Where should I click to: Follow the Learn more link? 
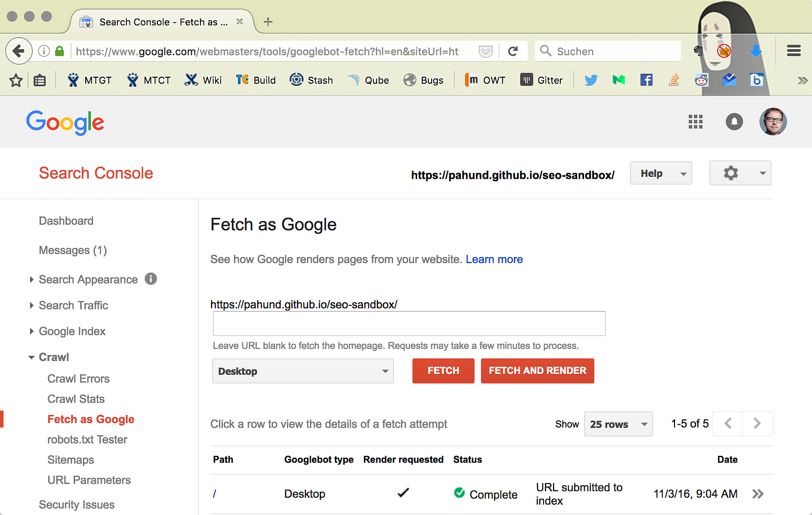(494, 259)
